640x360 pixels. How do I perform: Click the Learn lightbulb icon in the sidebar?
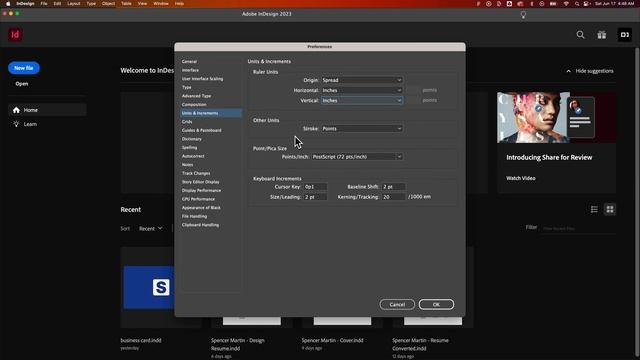tap(16, 124)
